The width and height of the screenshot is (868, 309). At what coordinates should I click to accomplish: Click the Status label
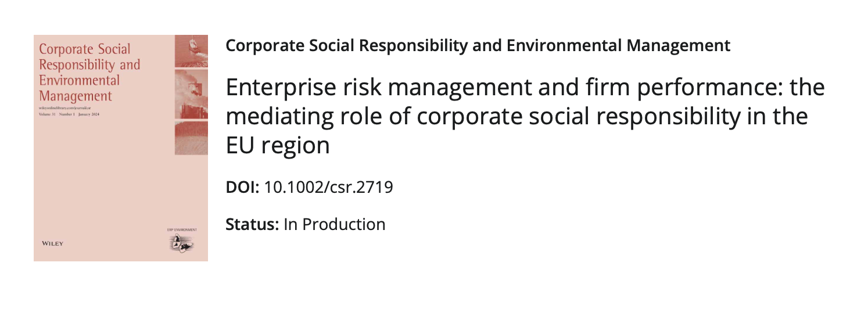[x=252, y=224]
